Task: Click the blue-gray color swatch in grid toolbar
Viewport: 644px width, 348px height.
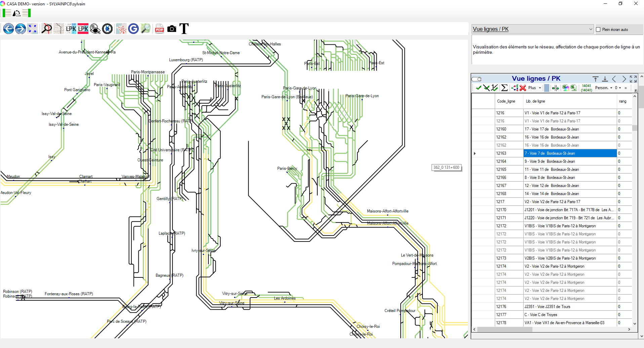Action: coord(547,88)
